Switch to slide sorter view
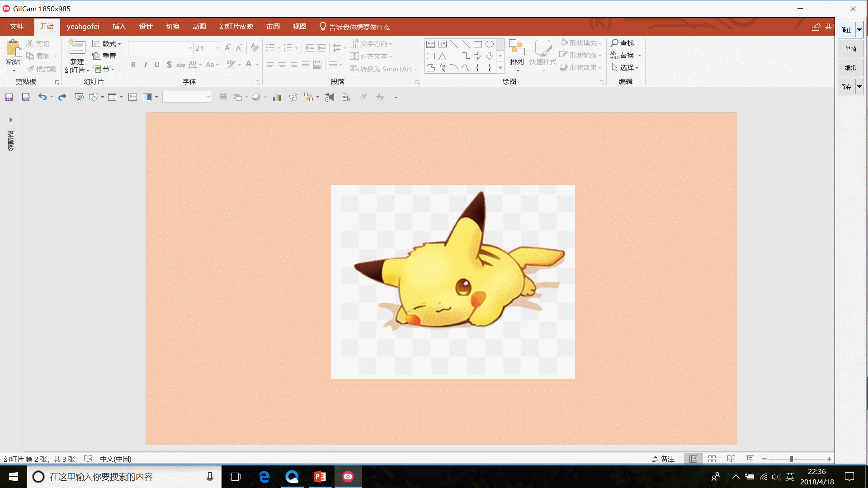868x488 pixels. 712,459
